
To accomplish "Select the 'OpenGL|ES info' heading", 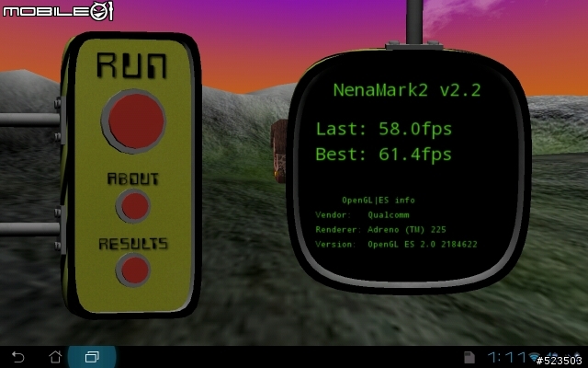I will [x=378, y=201].
